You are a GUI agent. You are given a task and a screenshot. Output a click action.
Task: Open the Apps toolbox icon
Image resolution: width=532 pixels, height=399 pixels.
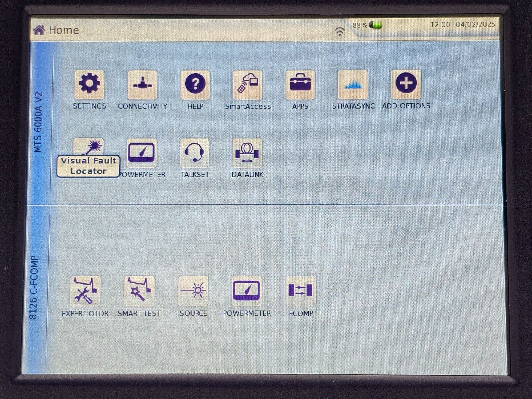(x=300, y=84)
